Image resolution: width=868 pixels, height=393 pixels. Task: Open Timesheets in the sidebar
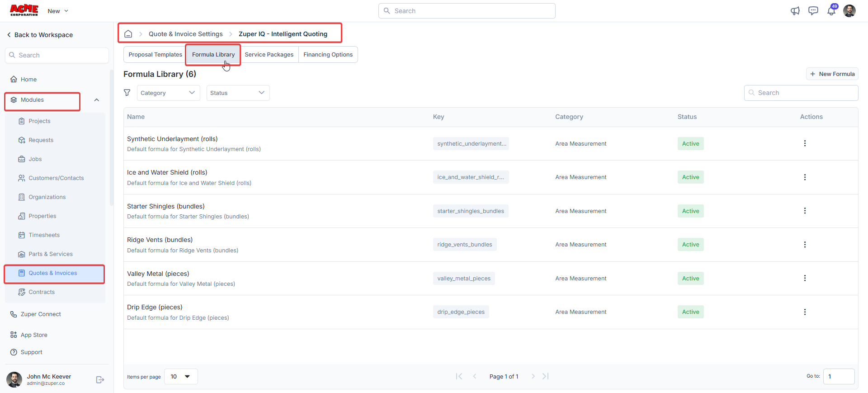pyautogui.click(x=55, y=235)
